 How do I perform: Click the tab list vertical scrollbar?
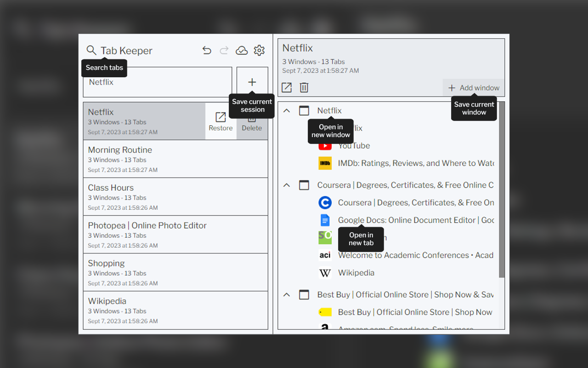(502, 190)
